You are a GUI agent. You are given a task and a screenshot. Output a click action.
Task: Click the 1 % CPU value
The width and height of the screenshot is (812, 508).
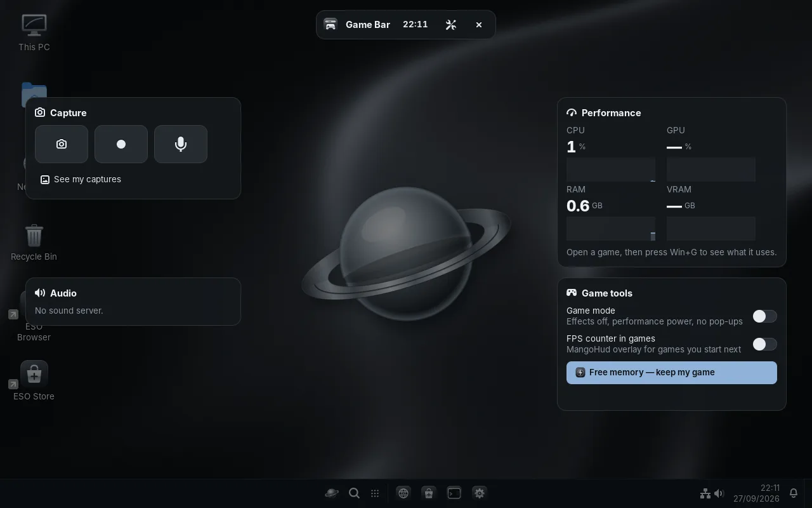[576, 147]
